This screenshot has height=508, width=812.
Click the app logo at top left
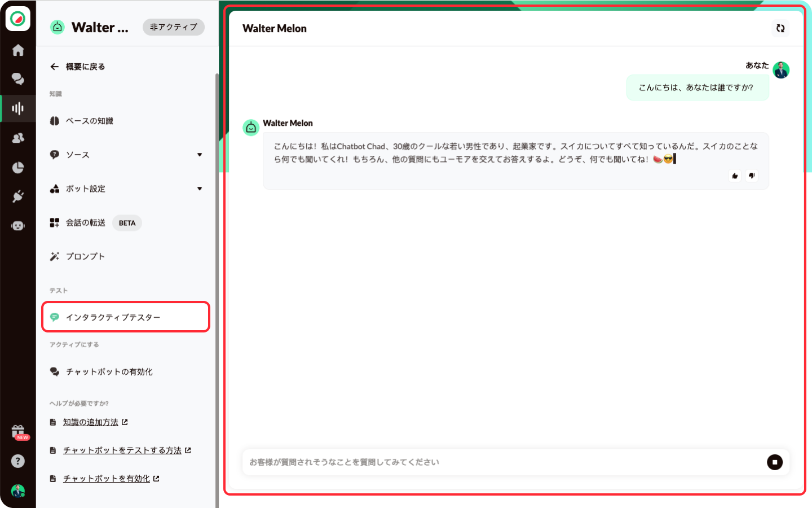18,19
